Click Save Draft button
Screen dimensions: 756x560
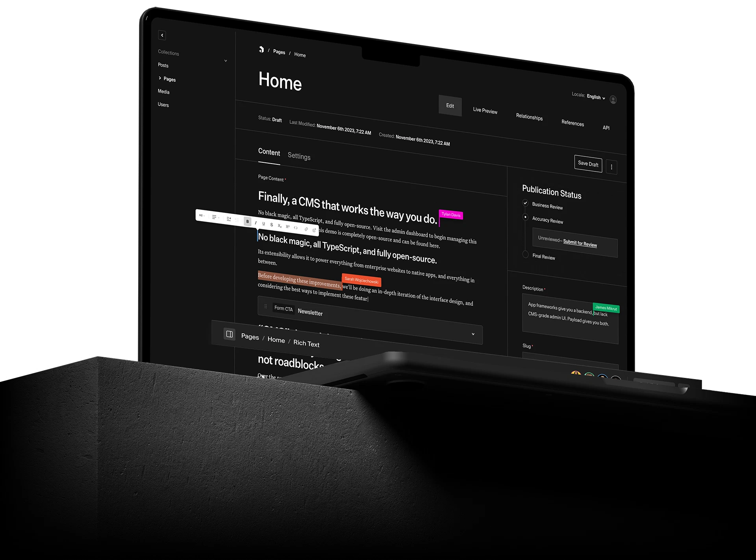click(588, 165)
